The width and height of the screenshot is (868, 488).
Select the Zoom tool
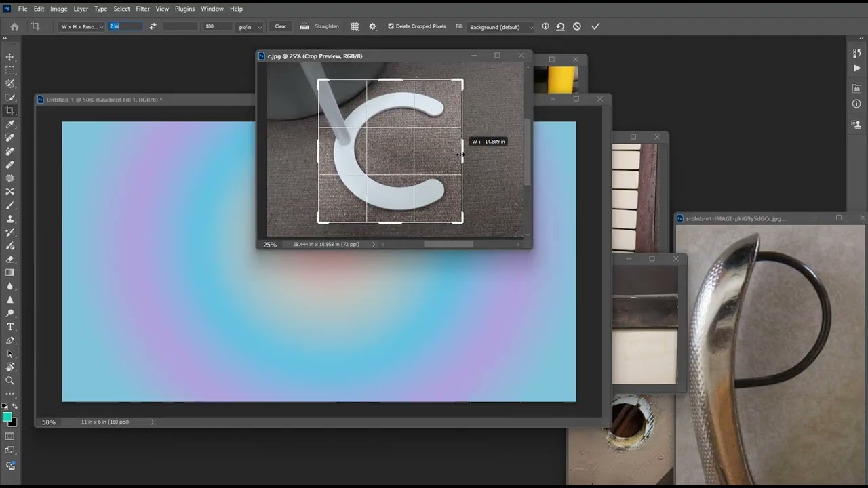(9, 381)
